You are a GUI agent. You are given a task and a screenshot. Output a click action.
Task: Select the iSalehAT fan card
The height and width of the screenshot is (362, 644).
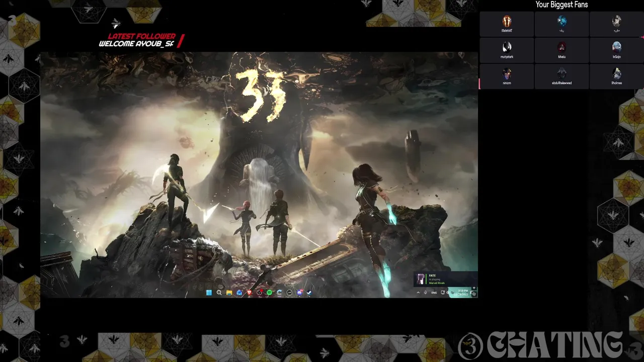pos(507,24)
